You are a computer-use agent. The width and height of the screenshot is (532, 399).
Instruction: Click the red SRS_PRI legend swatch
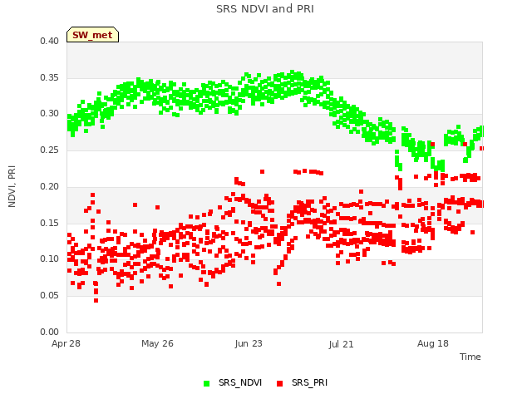280,383
